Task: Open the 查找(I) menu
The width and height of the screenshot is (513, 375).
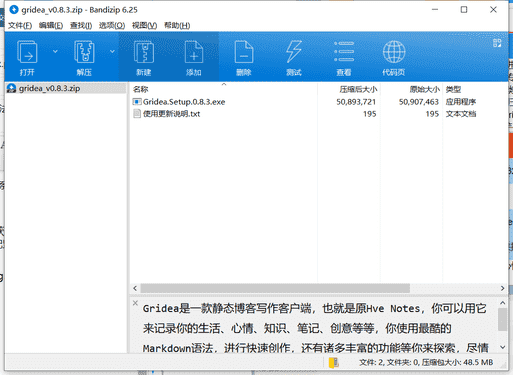Action: coord(81,25)
